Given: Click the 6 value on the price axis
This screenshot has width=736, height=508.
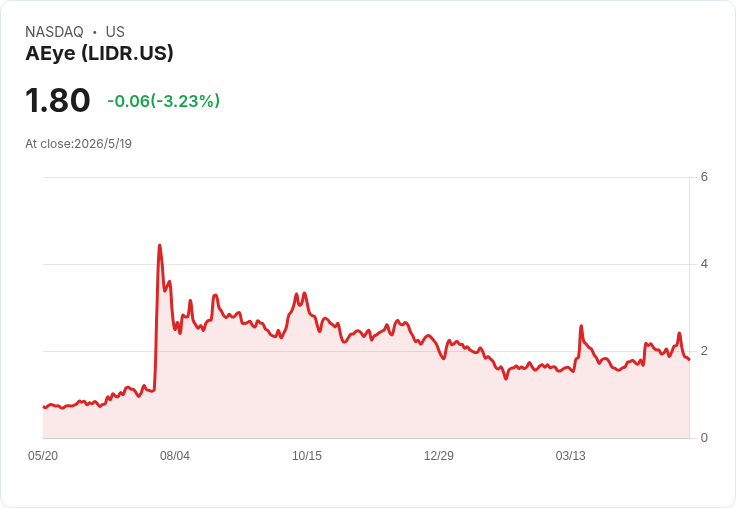Looking at the screenshot, I should (x=704, y=177).
